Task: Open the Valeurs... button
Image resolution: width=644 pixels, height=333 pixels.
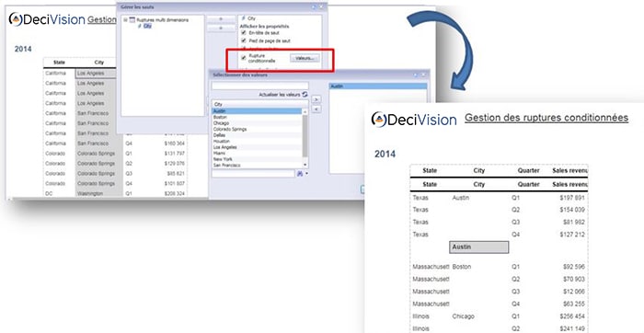Action: [x=305, y=59]
